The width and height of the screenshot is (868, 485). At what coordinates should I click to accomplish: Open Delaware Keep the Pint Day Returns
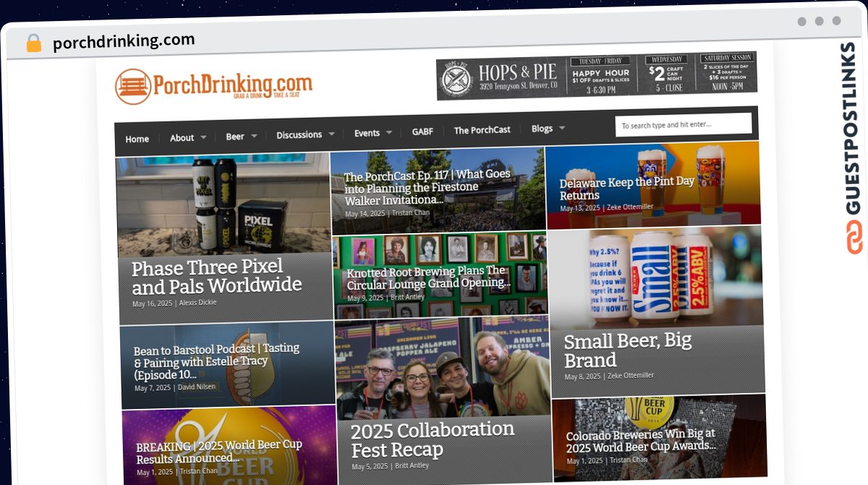pos(626,188)
